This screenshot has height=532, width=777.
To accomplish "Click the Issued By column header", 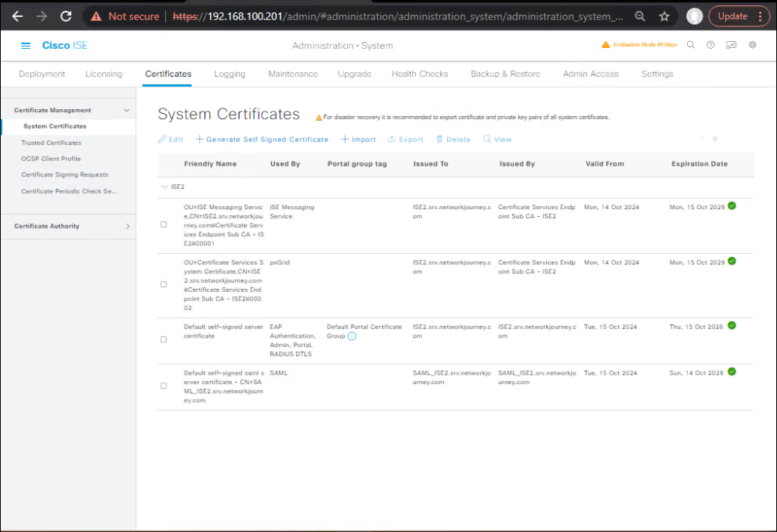I will point(517,164).
